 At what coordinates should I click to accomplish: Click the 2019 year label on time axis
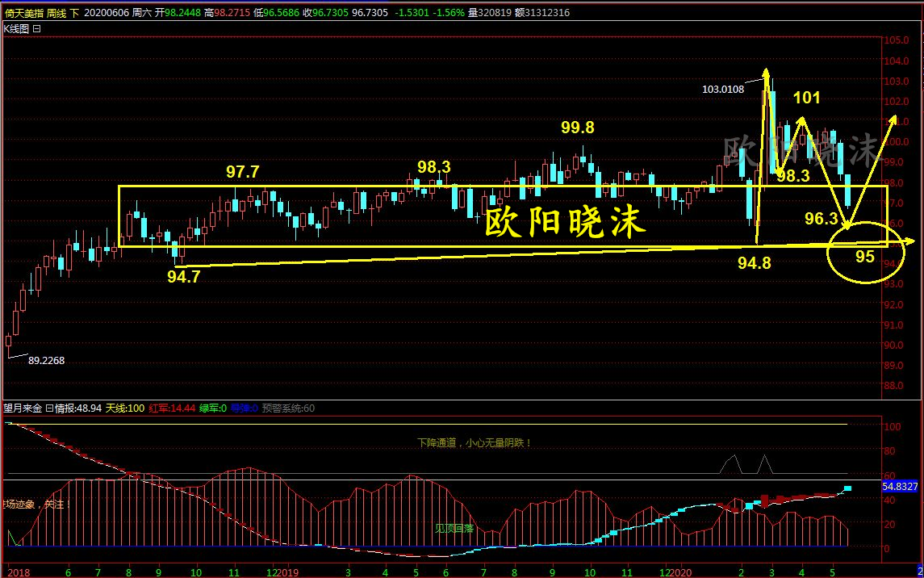pos(288,572)
